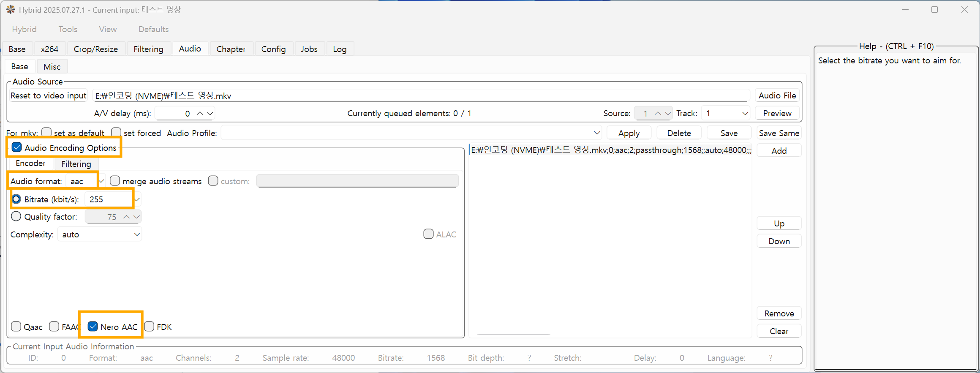Open the Bitrate value dropdown arrow
This screenshot has width=980, height=373.
(x=137, y=199)
